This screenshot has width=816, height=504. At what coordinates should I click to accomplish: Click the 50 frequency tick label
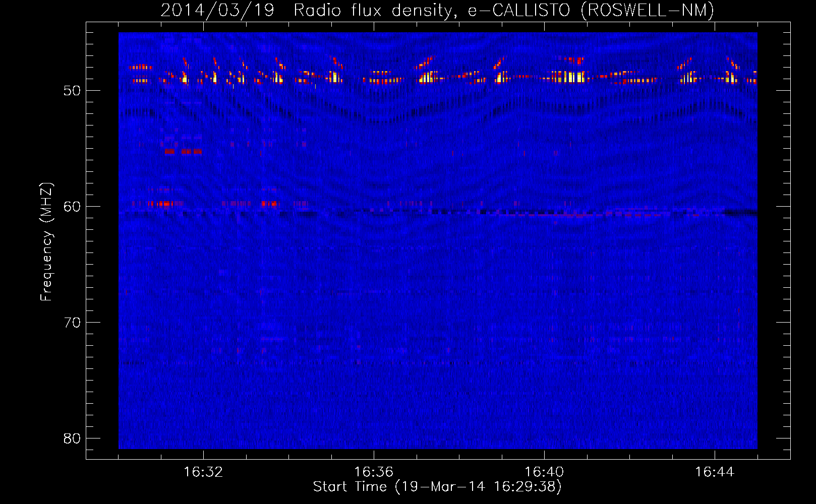(x=72, y=91)
